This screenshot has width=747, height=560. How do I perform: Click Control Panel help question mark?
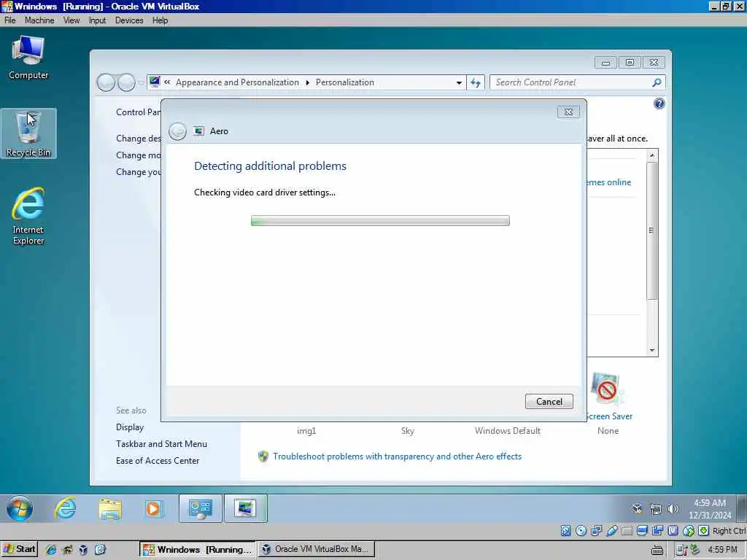[659, 104]
